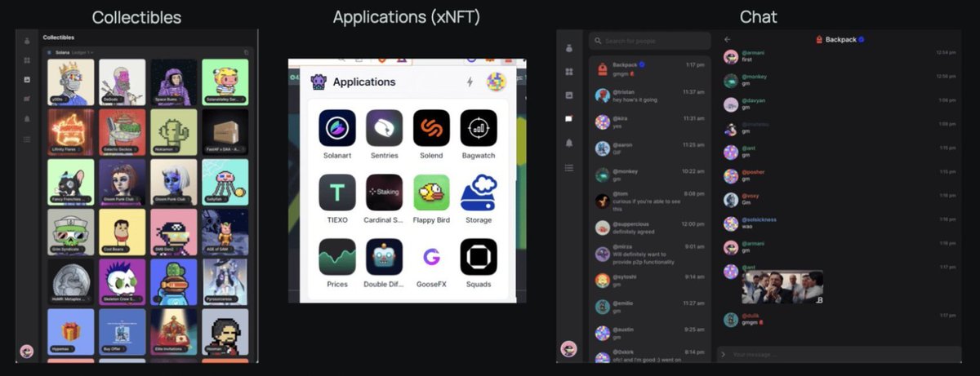Open the GIF image sent by @ant
Screen dimensions: 980x376
coord(783,289)
